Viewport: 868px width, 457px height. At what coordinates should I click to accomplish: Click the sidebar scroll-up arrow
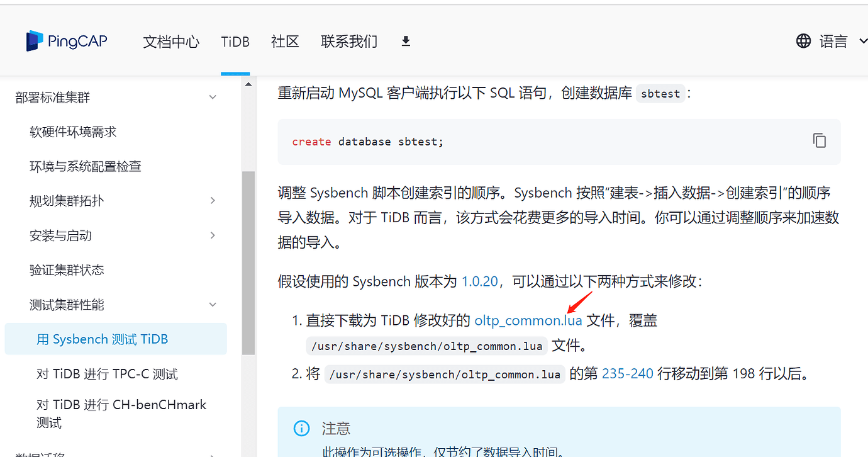point(248,84)
